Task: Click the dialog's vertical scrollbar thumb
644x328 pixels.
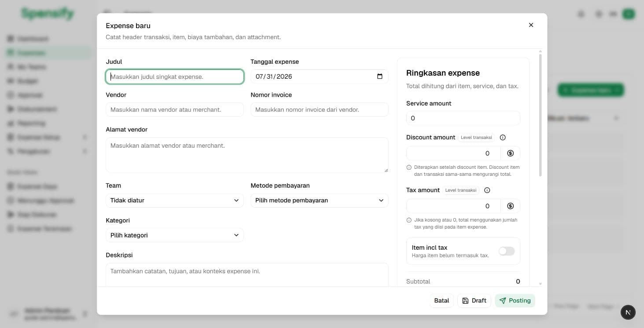Action: (541, 115)
